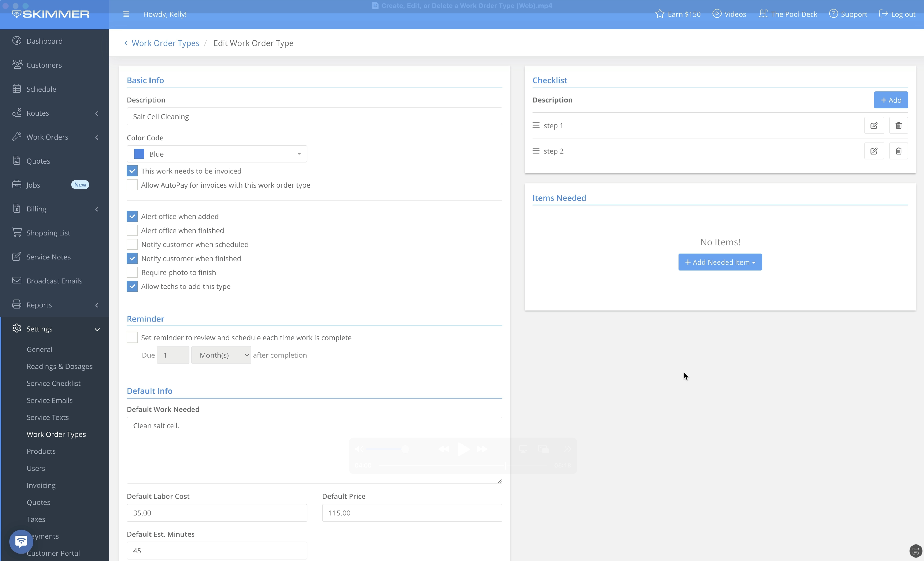Viewport: 924px width, 561px height.
Task: Click the edit icon for step 1
Action: (874, 126)
